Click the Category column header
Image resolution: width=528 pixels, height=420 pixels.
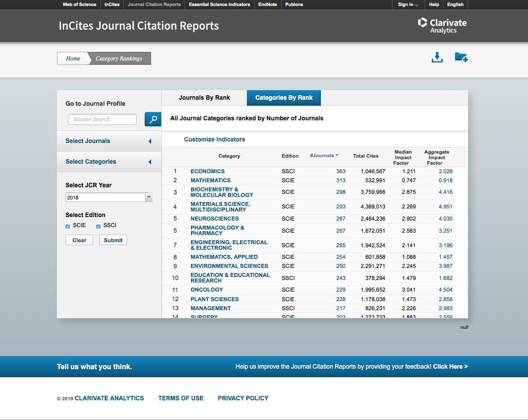[229, 156]
